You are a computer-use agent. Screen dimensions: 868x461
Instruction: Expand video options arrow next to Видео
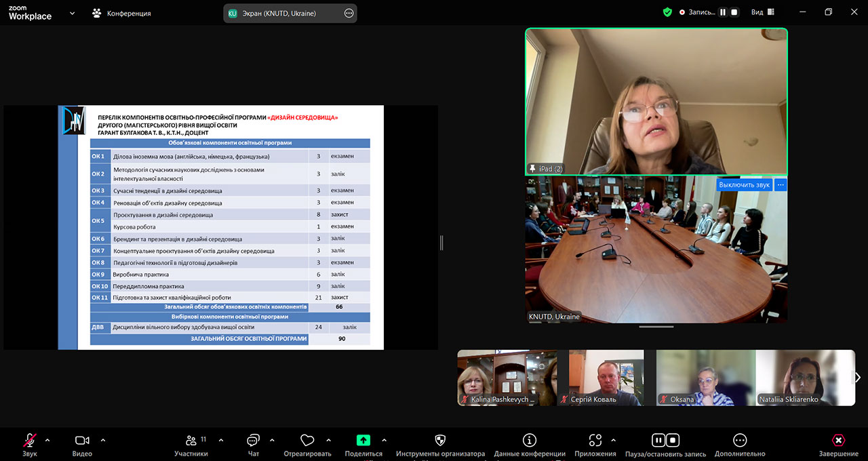tap(102, 439)
